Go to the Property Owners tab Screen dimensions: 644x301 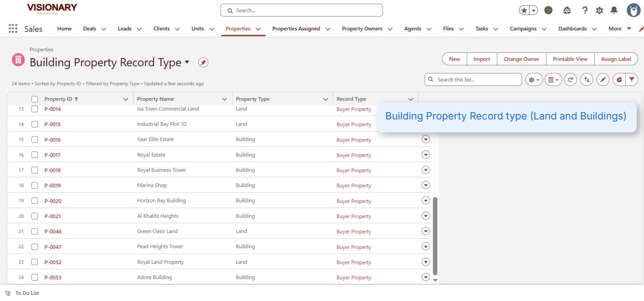click(x=362, y=29)
